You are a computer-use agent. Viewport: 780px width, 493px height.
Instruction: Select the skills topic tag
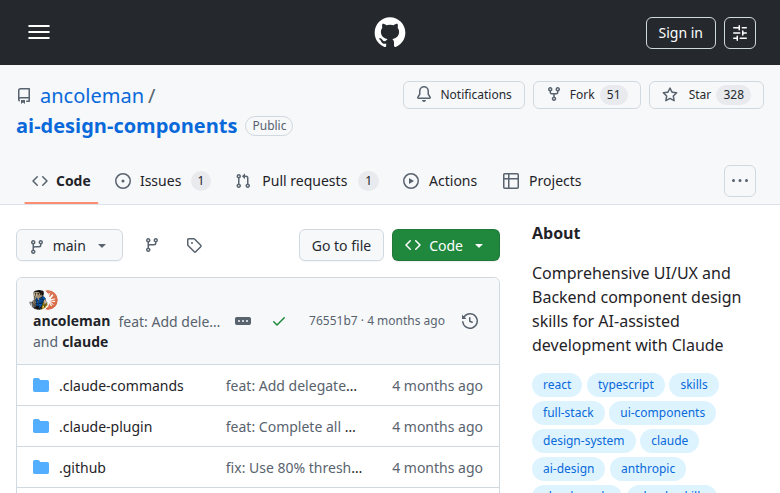pyautogui.click(x=694, y=385)
